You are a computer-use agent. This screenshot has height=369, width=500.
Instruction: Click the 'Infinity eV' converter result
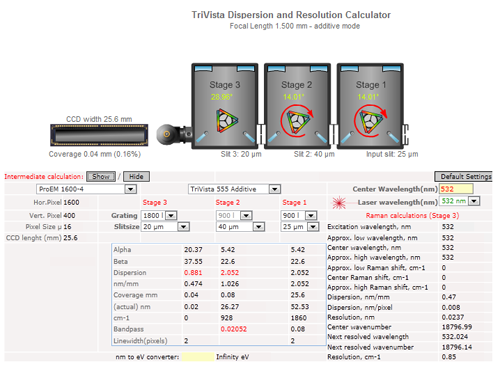233,357
